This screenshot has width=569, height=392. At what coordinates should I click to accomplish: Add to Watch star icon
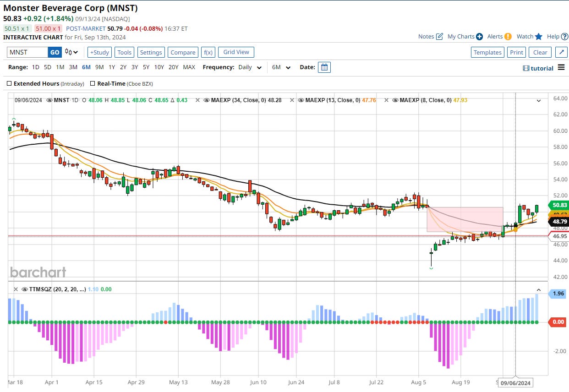pyautogui.click(x=539, y=37)
